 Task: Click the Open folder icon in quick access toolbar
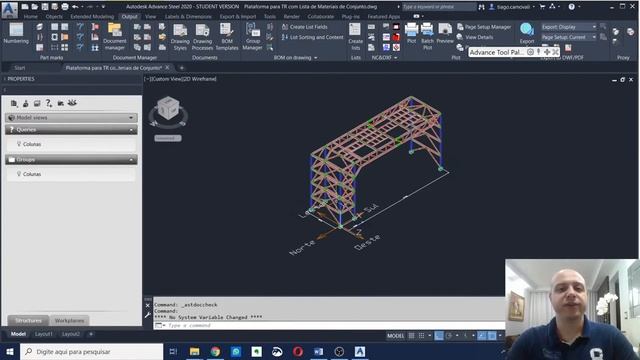coord(35,7)
